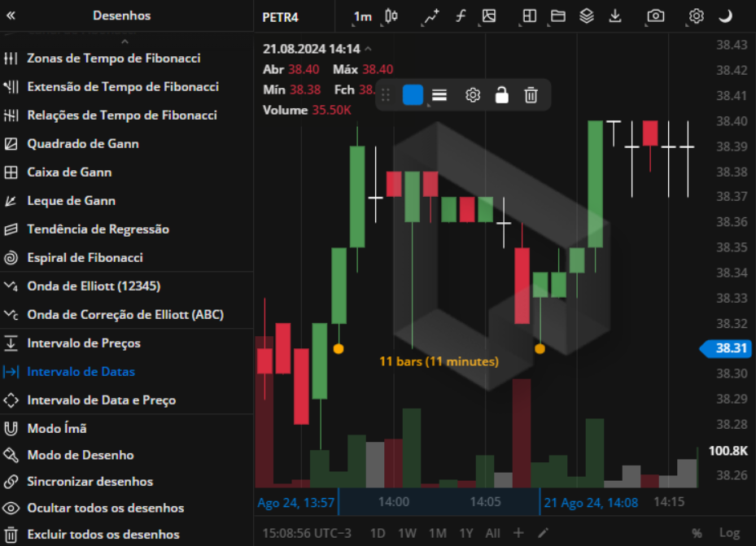Open the PETR4 symbol selector
This screenshot has width=756, height=546.
(x=280, y=17)
